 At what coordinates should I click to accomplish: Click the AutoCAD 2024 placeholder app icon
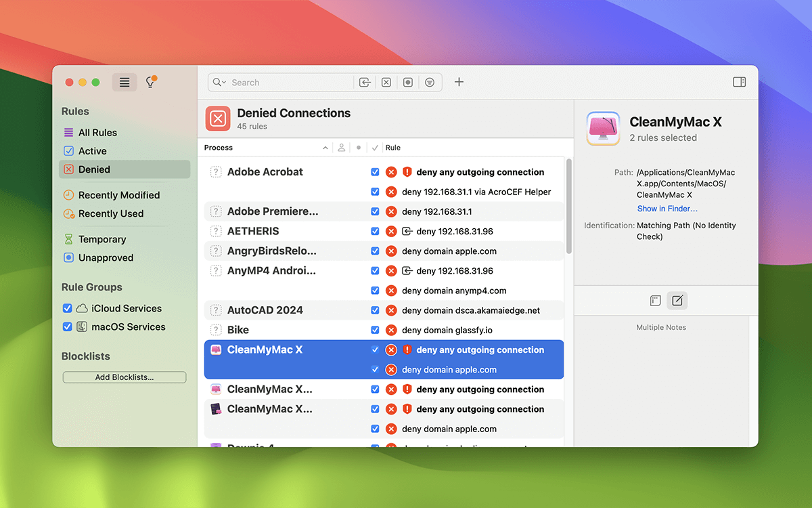(216, 310)
